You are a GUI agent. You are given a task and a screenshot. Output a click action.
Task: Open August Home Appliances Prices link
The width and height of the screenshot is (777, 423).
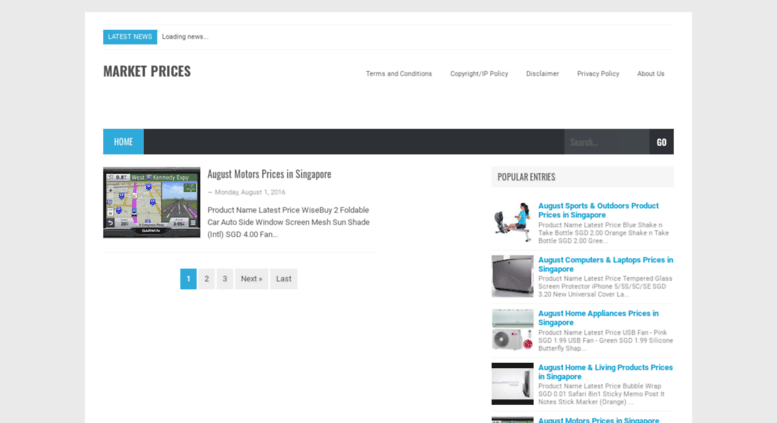coord(598,317)
